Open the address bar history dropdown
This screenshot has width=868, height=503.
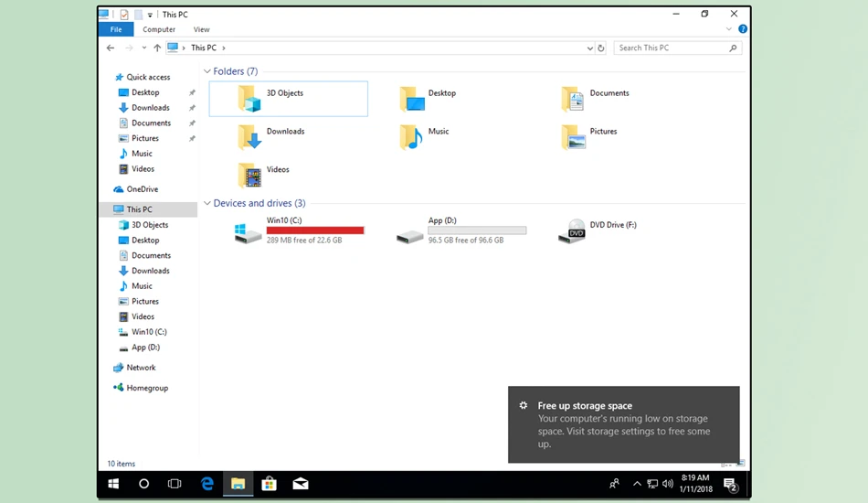[589, 48]
